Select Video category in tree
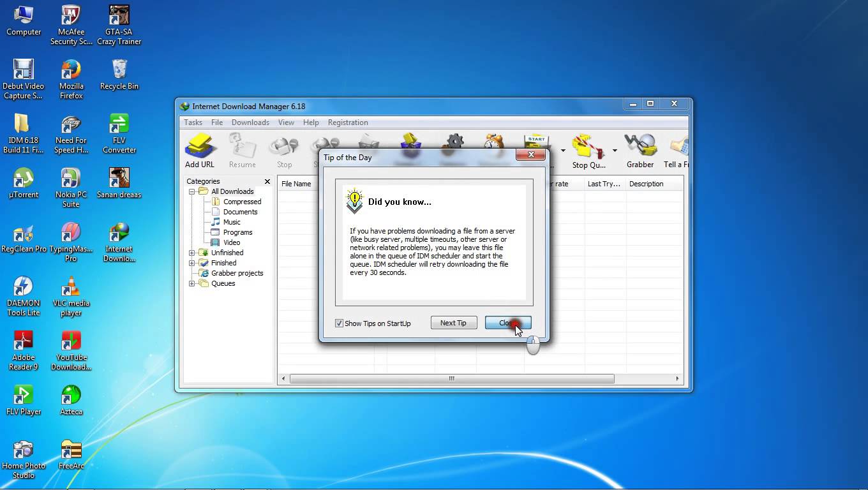The image size is (868, 490). pos(232,242)
